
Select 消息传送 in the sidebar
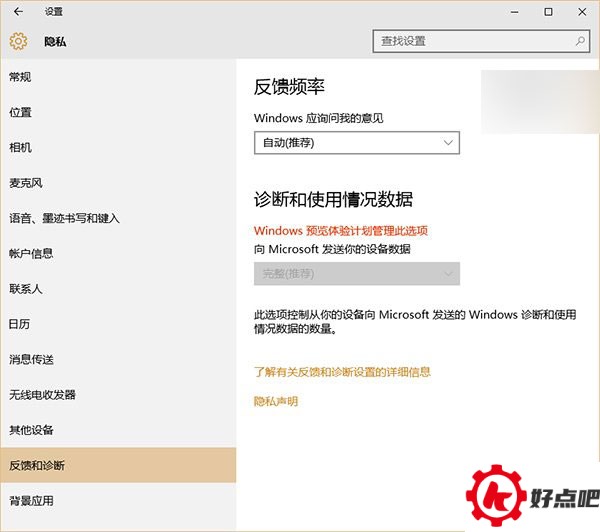pyautogui.click(x=31, y=360)
